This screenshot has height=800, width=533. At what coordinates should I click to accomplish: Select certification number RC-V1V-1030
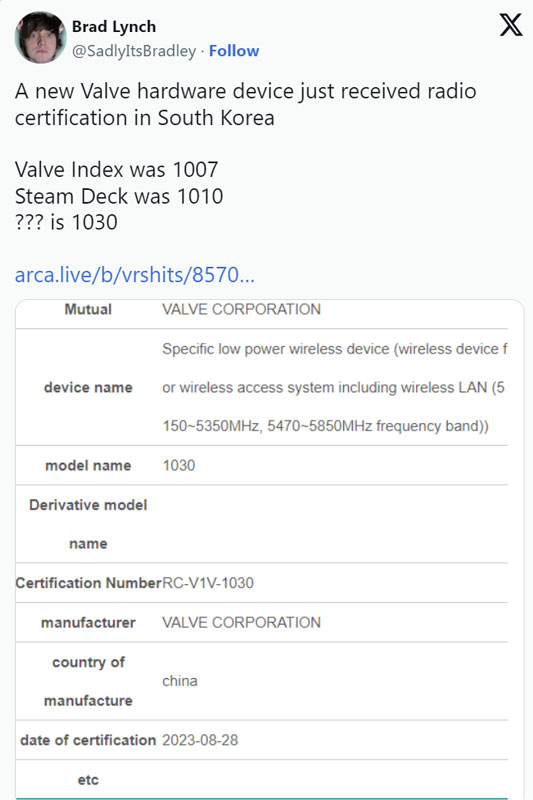(208, 583)
